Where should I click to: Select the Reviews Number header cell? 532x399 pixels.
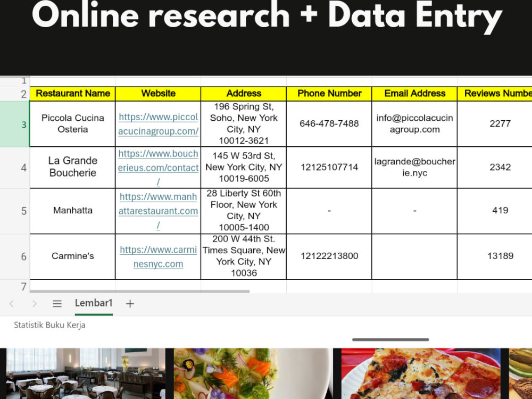(495, 94)
